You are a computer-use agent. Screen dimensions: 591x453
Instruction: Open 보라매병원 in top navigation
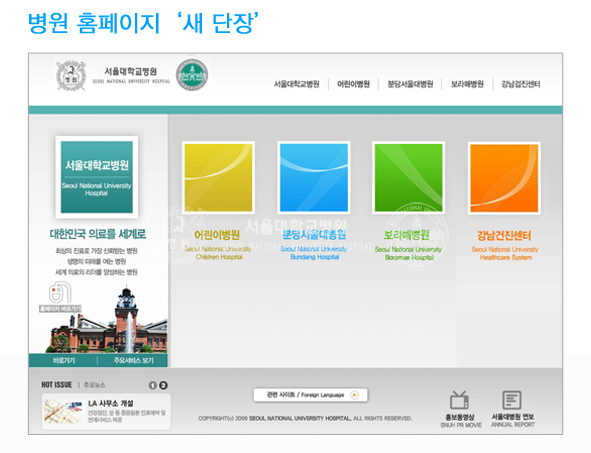pos(467,84)
